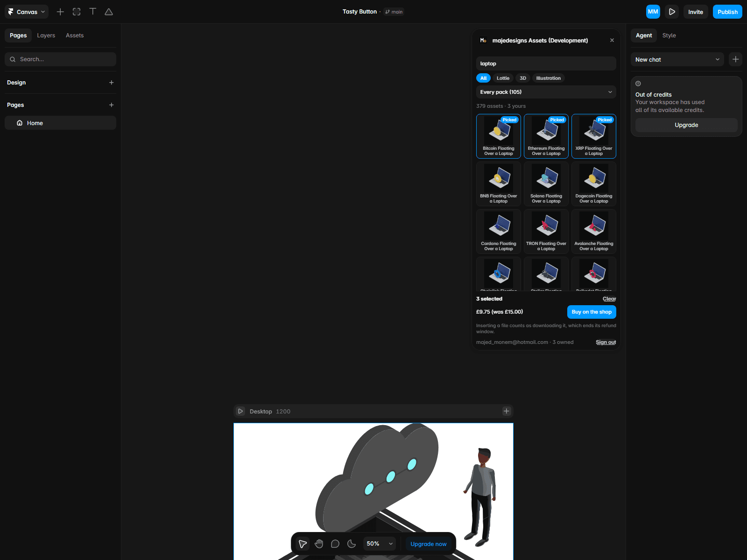Select the cursor pointer tool
Viewport: 747px width, 560px height.
pyautogui.click(x=303, y=544)
